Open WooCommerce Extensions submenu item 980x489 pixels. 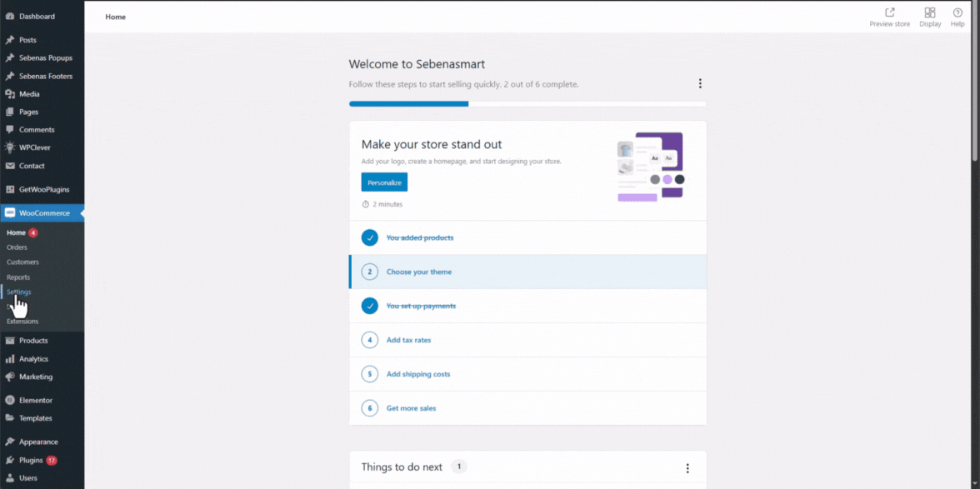(22, 322)
